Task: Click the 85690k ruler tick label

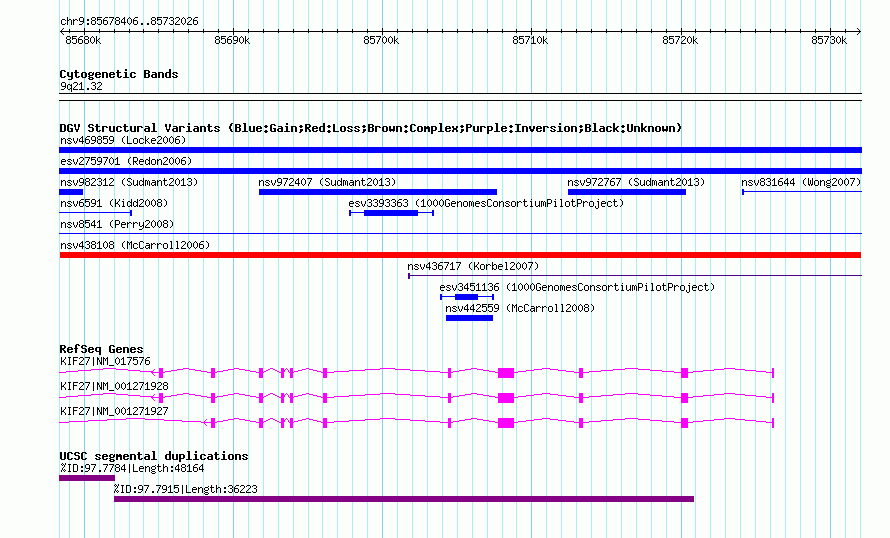Action: point(232,40)
